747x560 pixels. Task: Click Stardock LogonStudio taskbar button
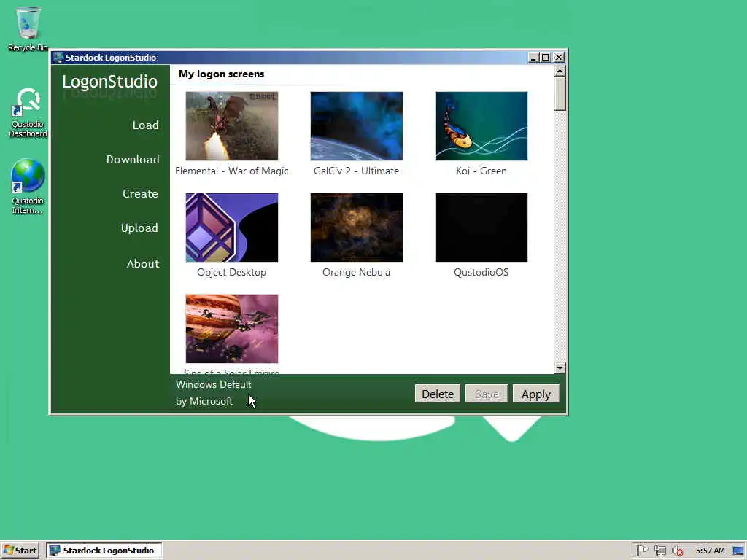[104, 551]
